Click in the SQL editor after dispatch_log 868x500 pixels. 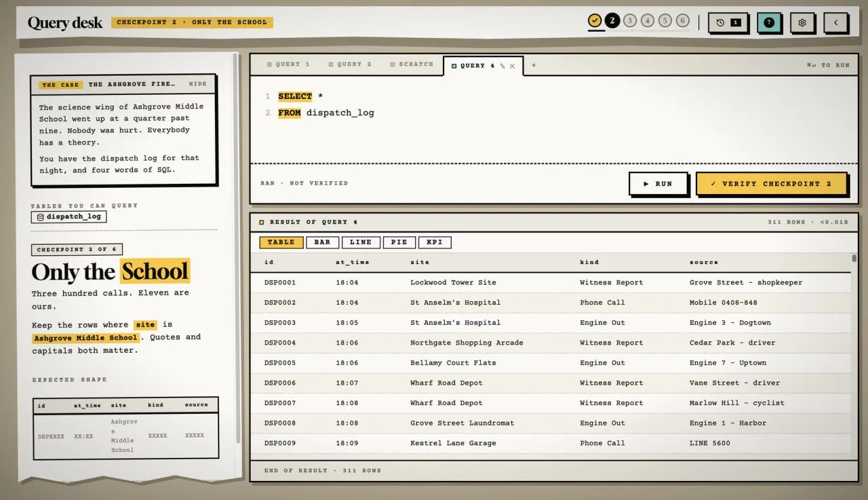[x=375, y=113]
